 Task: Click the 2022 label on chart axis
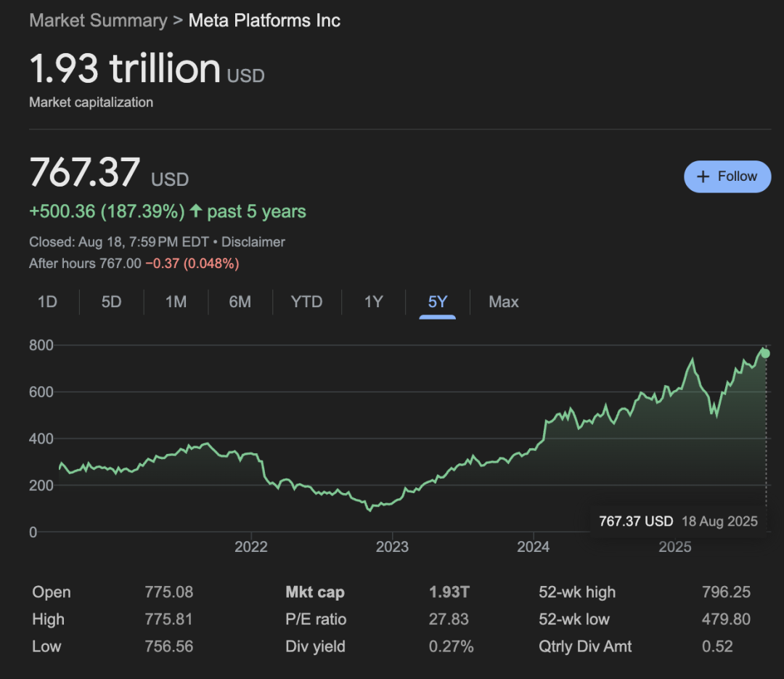251,547
